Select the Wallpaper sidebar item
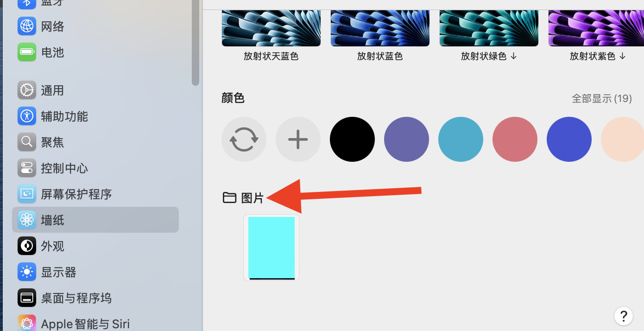The image size is (644, 331). click(x=95, y=220)
